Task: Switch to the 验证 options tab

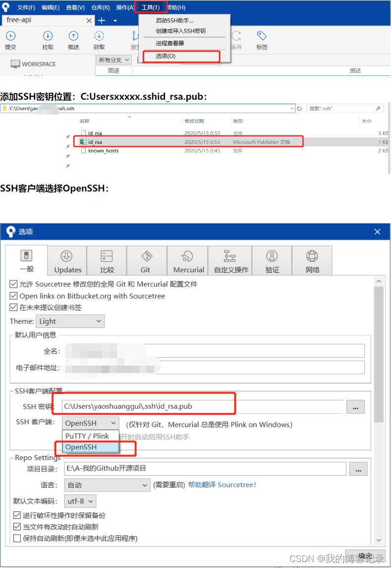Action: coord(272,260)
